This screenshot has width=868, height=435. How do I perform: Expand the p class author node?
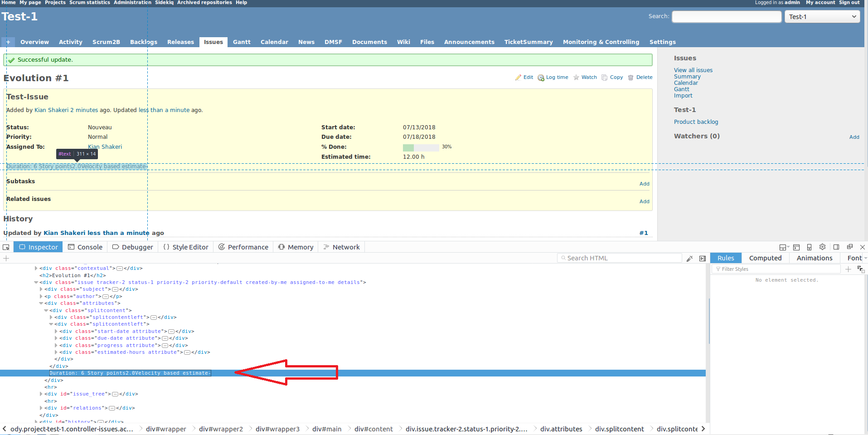[41, 297]
